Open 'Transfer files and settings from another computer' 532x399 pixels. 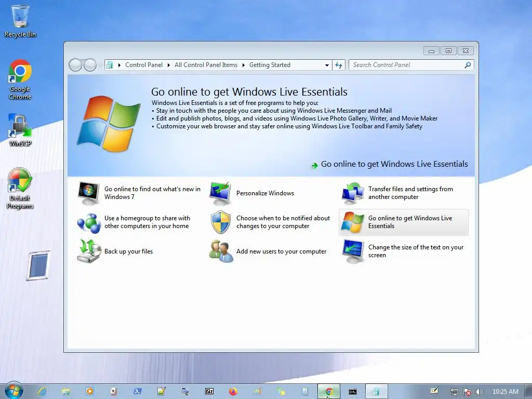410,193
